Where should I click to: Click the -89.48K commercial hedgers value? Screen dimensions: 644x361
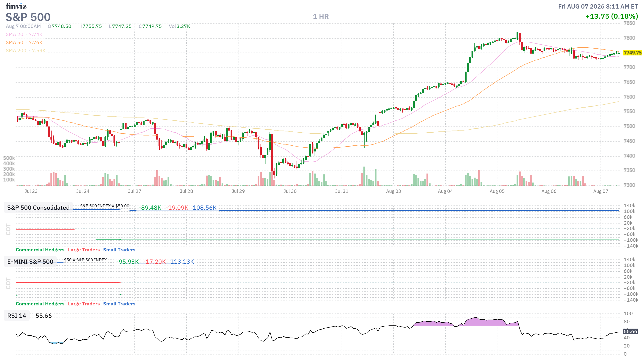(150, 208)
